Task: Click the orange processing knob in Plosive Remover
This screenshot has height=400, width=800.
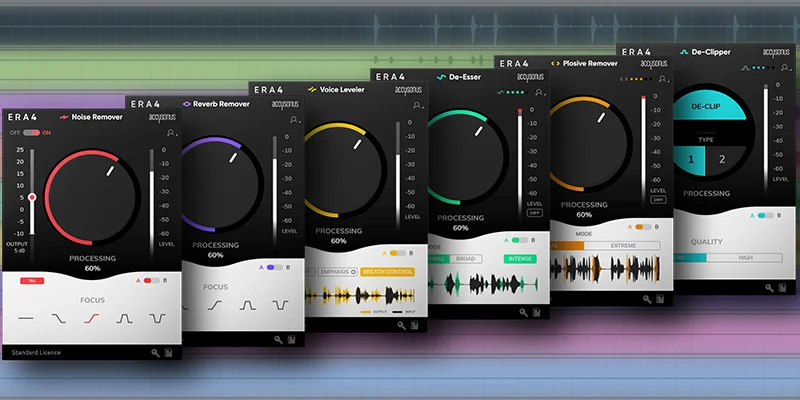Action: coord(591,143)
